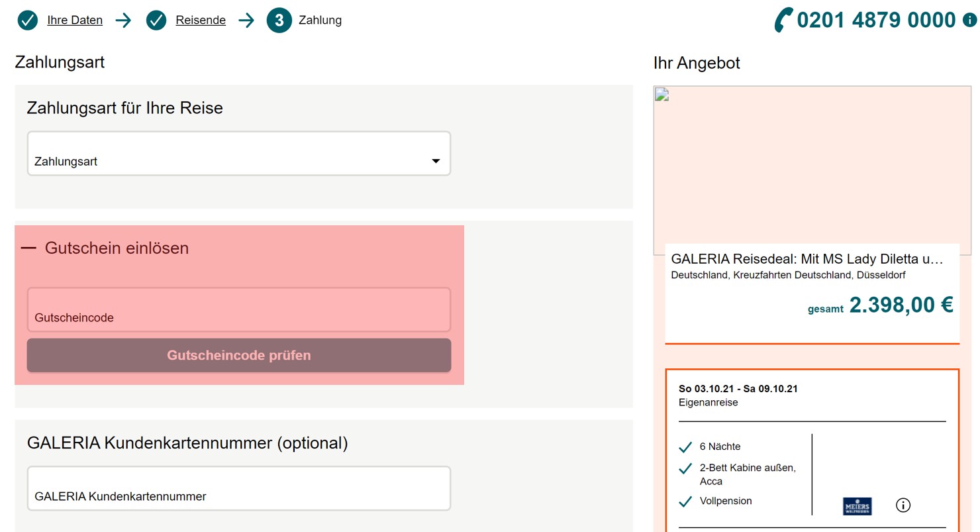Click the Gutscheincode prüfen button
The image size is (980, 532).
click(238, 356)
